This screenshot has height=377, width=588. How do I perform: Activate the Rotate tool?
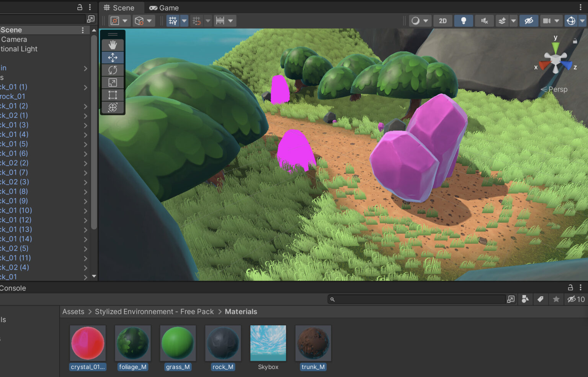(113, 70)
